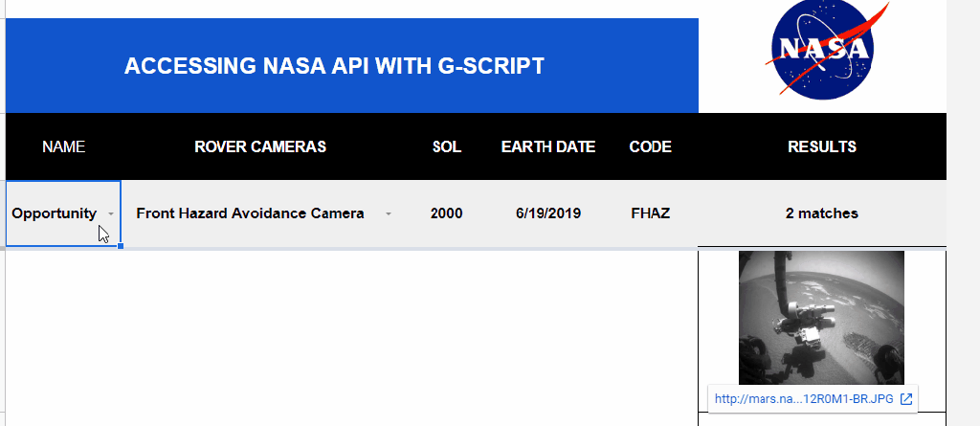Viewport: 980px width, 426px height.
Task: Click the Mars rover photo thumbnail
Action: tap(821, 316)
